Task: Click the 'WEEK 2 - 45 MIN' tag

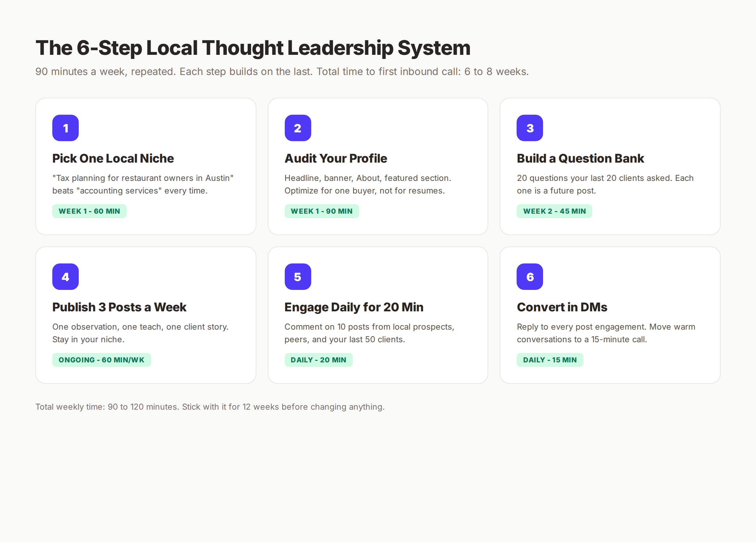Action: (x=554, y=211)
